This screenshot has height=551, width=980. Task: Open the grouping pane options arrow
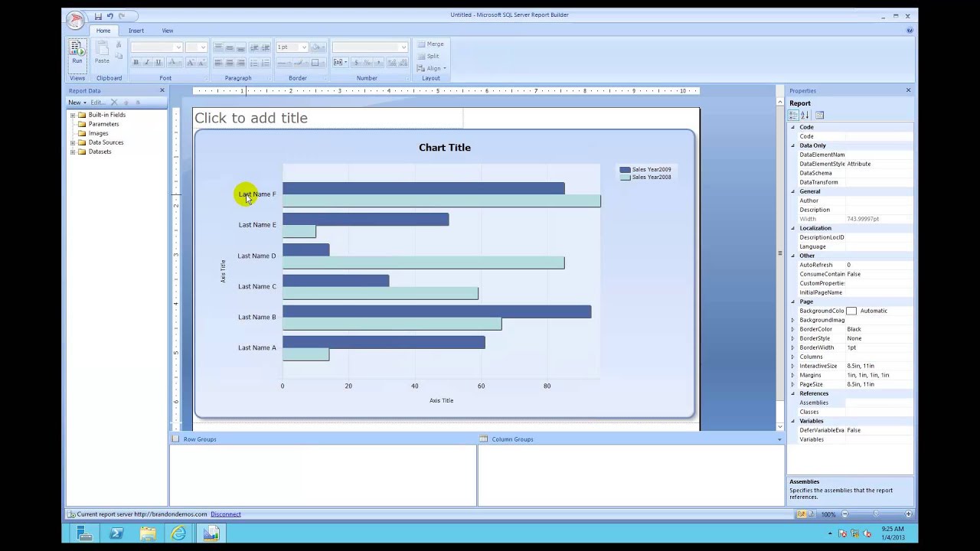click(x=779, y=439)
